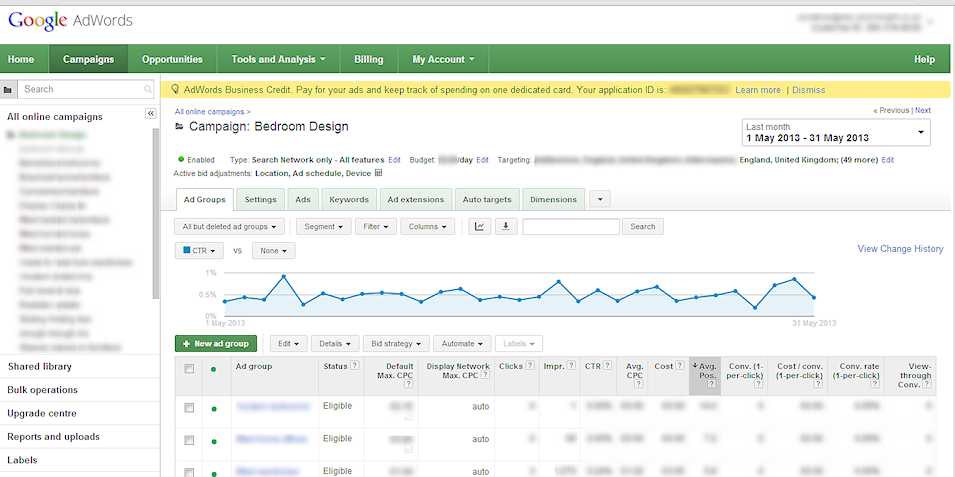Open the View Change History link

pos(900,249)
